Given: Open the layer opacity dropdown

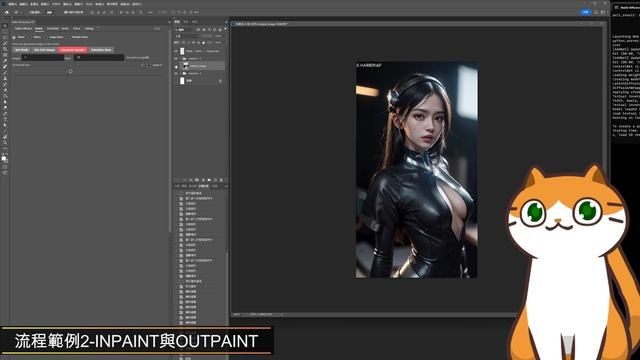Looking at the screenshot, I should pos(218,36).
